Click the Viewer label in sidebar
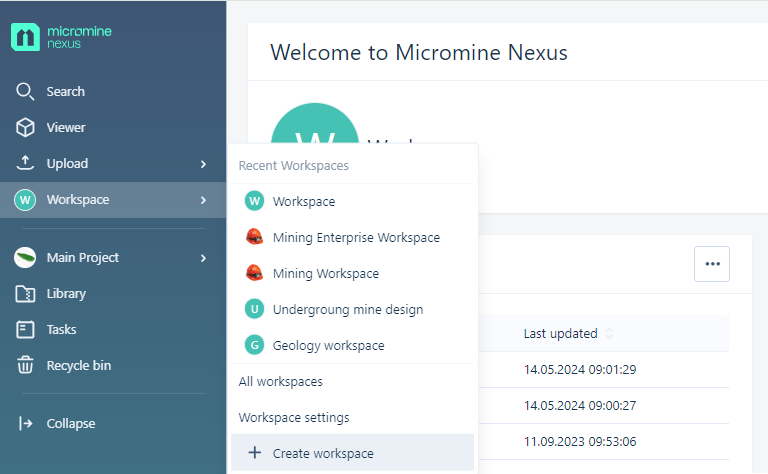Image resolution: width=768 pixels, height=474 pixels. pos(66,127)
